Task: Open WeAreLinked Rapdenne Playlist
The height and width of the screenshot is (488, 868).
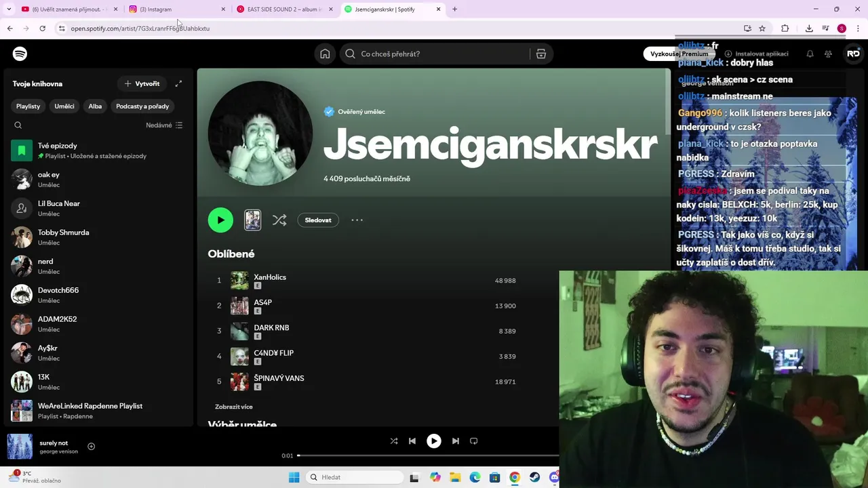Action: [x=99, y=411]
